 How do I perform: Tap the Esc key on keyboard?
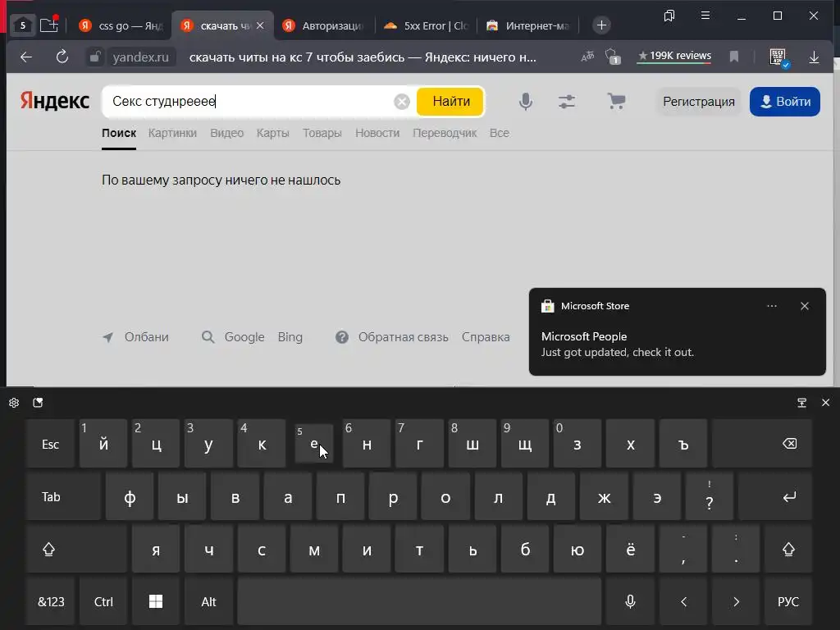pyautogui.click(x=50, y=444)
